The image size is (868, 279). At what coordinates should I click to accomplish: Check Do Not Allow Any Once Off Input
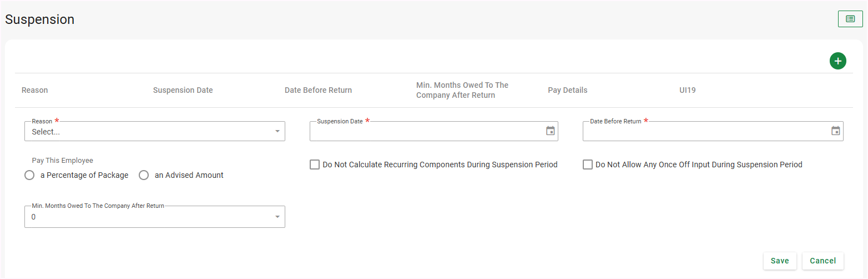(588, 165)
